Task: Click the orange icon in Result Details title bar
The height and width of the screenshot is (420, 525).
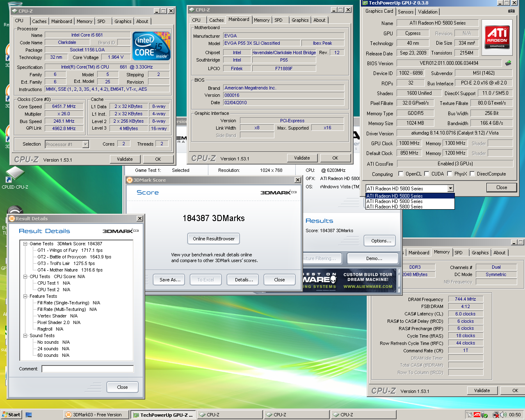Action: pos(12,219)
